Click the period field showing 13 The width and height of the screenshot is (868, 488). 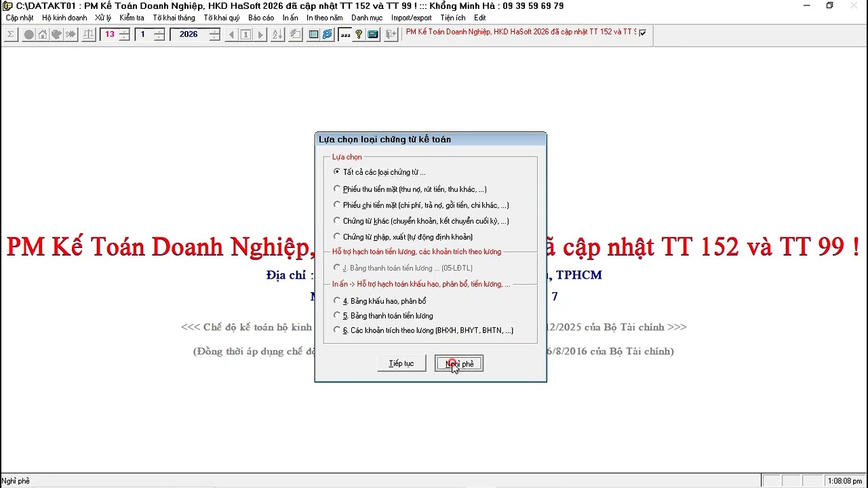click(x=110, y=35)
